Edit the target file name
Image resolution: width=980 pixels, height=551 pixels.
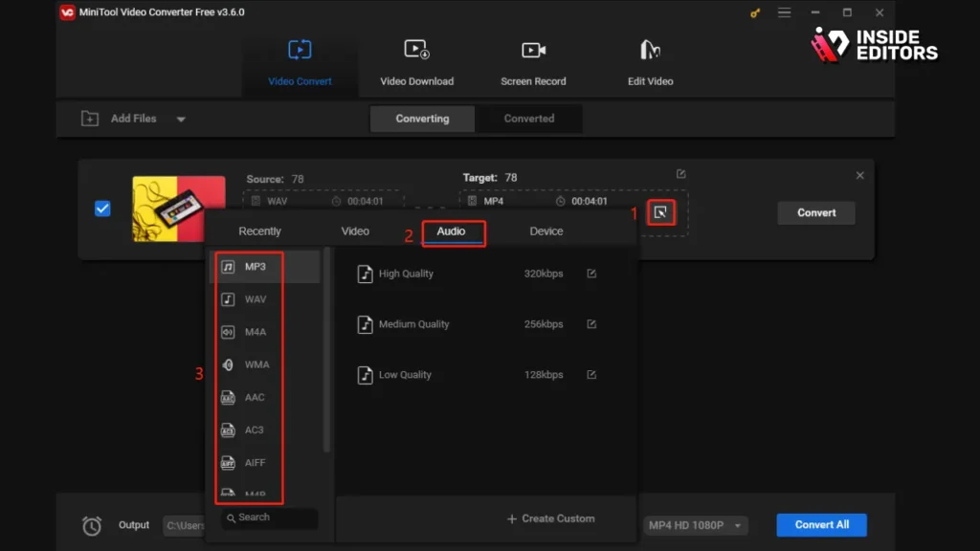[681, 174]
